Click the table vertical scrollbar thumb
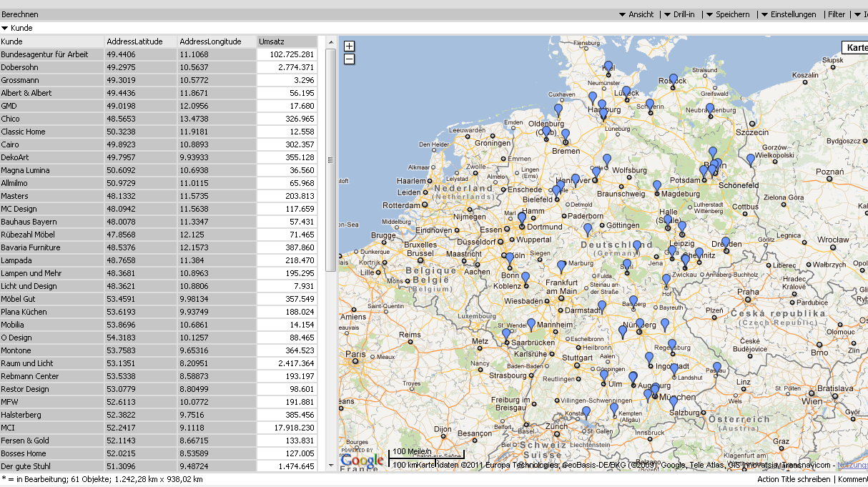This screenshot has width=868, height=487. click(x=330, y=159)
